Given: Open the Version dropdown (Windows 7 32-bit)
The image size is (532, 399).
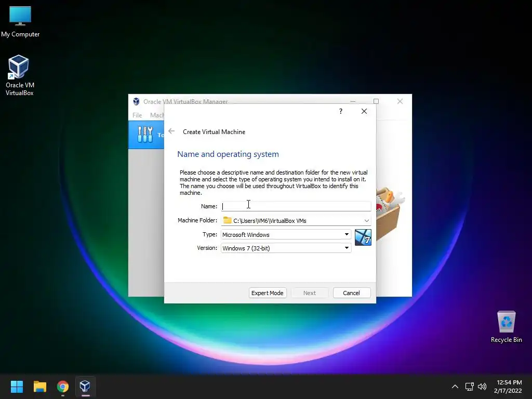Looking at the screenshot, I should pos(286,248).
